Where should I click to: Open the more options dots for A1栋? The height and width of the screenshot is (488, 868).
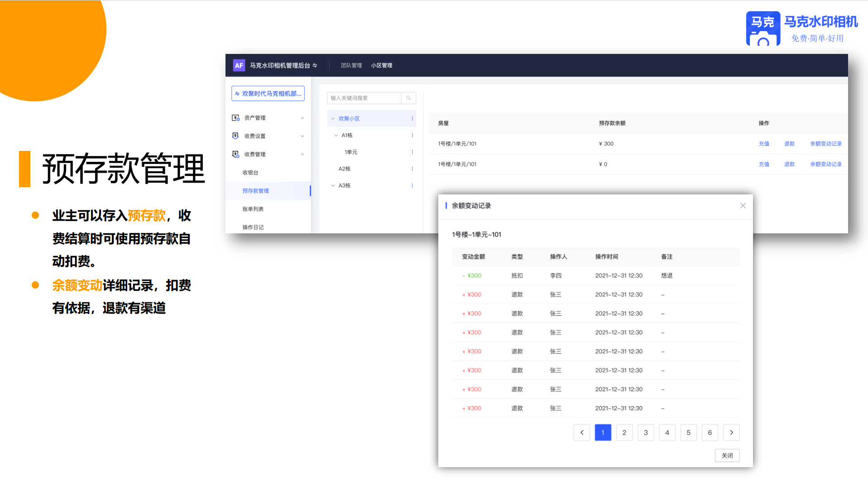click(412, 135)
